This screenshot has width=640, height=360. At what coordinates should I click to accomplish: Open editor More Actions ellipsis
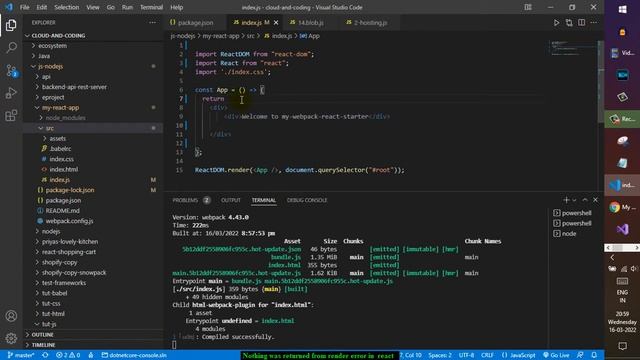tap(594, 23)
